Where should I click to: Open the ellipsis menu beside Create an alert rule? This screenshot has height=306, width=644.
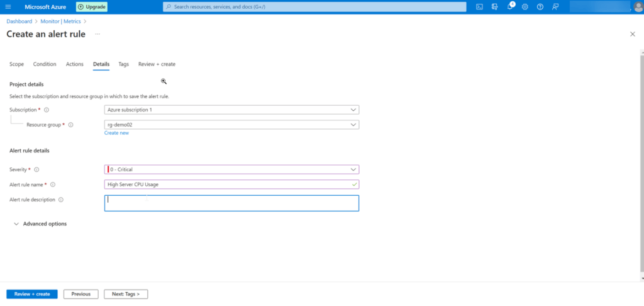pos(97,34)
